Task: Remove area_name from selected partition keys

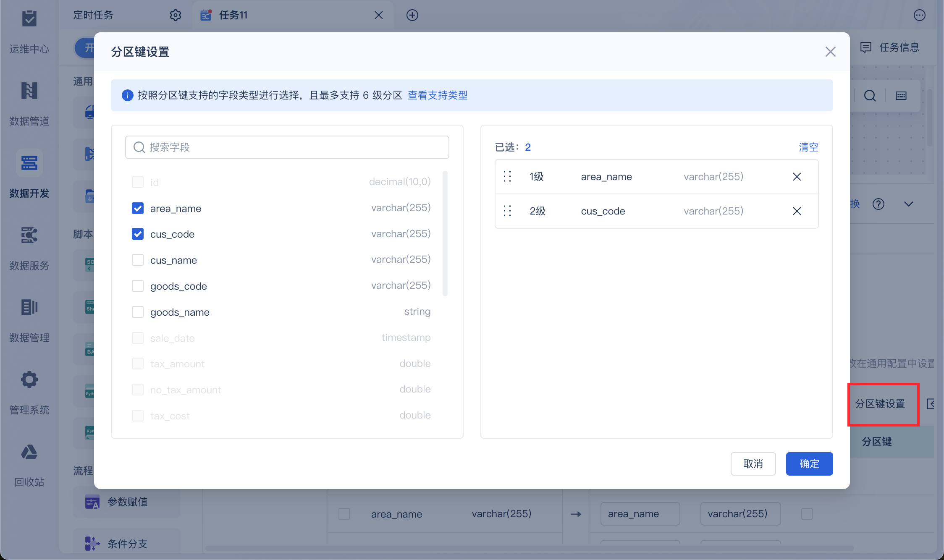Action: coord(797,177)
